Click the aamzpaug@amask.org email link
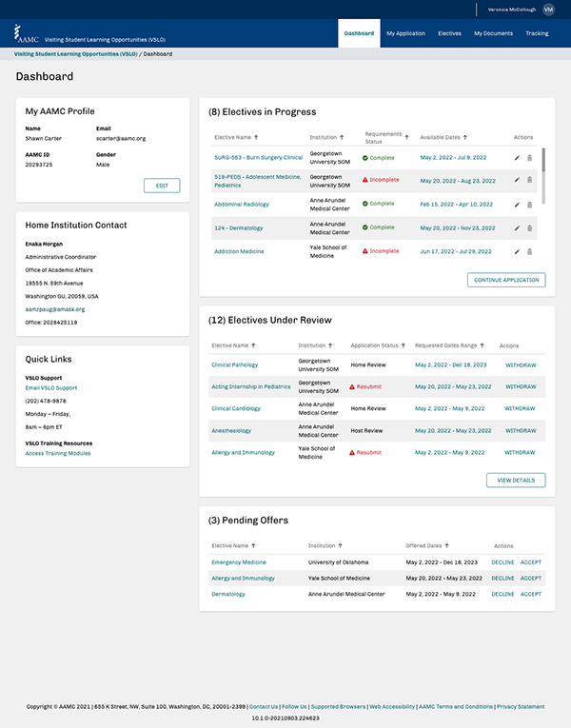This screenshot has height=728, width=571. [55, 309]
